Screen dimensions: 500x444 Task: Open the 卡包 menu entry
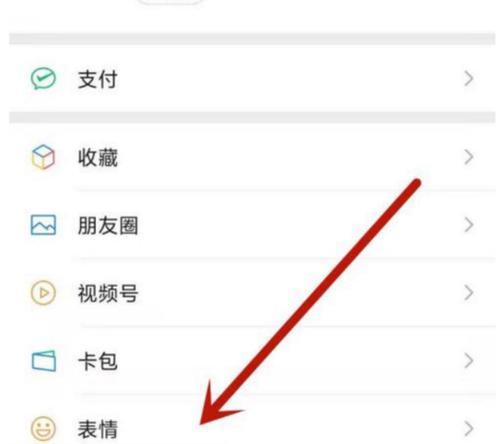(x=252, y=361)
